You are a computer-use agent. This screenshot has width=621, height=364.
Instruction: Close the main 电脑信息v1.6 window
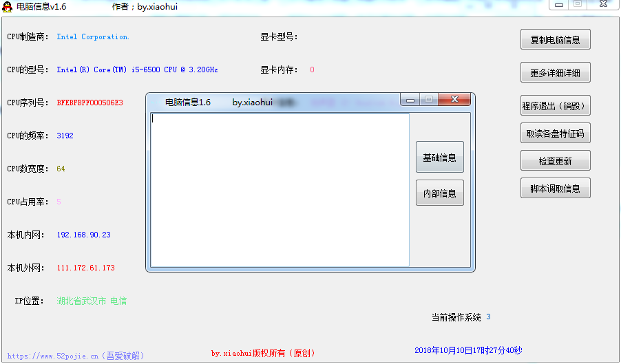point(603,4)
